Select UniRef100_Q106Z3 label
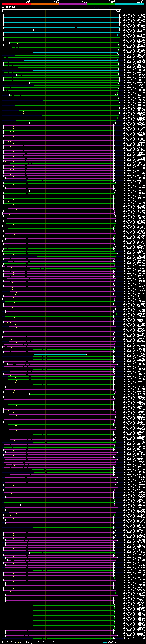 point(134,572)
